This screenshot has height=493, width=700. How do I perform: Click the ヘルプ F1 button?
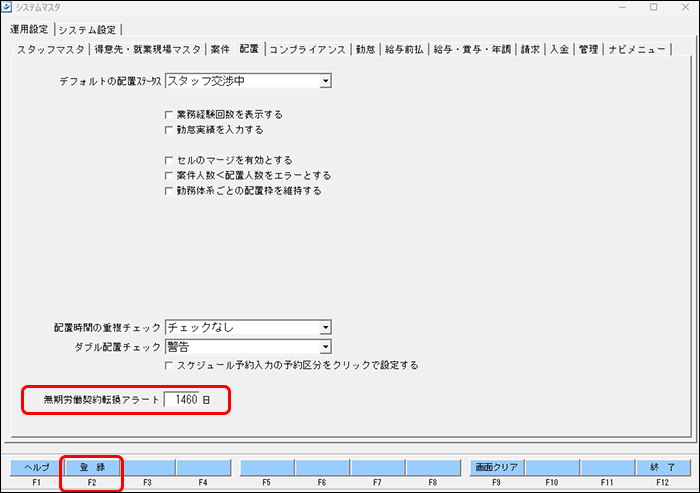37,467
